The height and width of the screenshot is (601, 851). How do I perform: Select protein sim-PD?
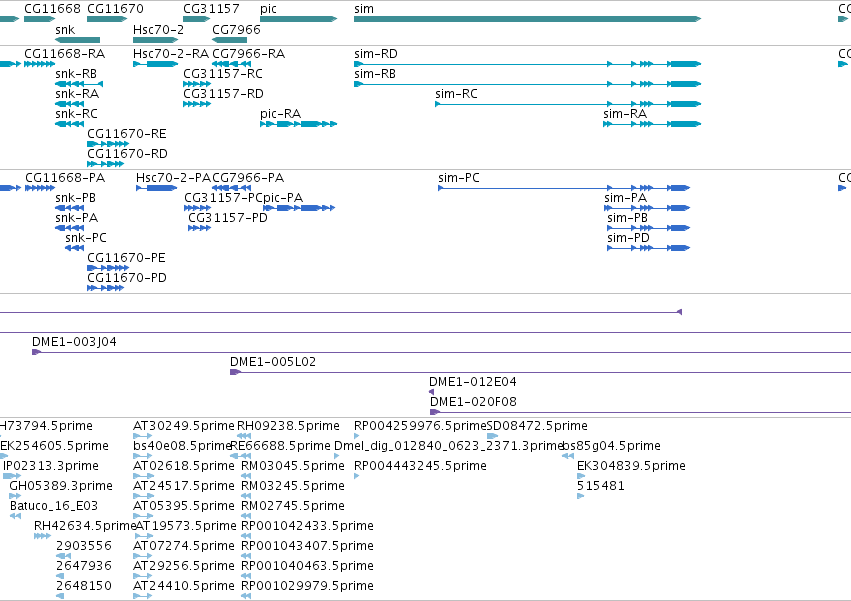[x=649, y=248]
